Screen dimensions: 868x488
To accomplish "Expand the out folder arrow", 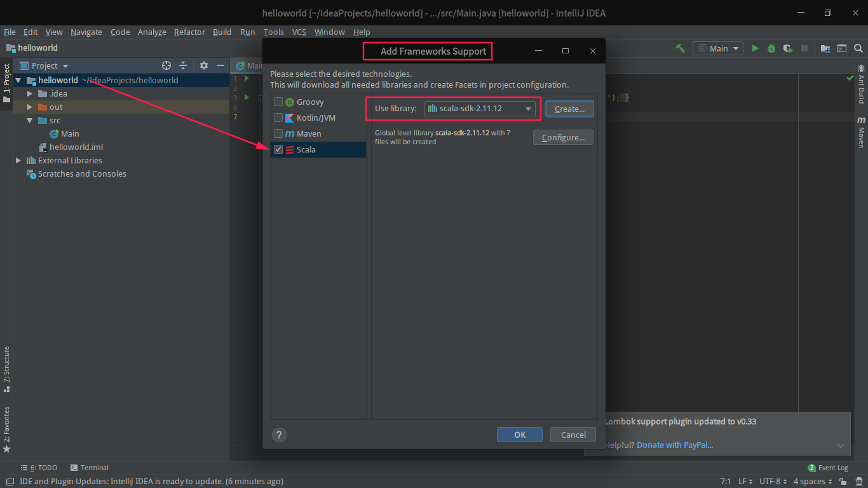I will [30, 107].
